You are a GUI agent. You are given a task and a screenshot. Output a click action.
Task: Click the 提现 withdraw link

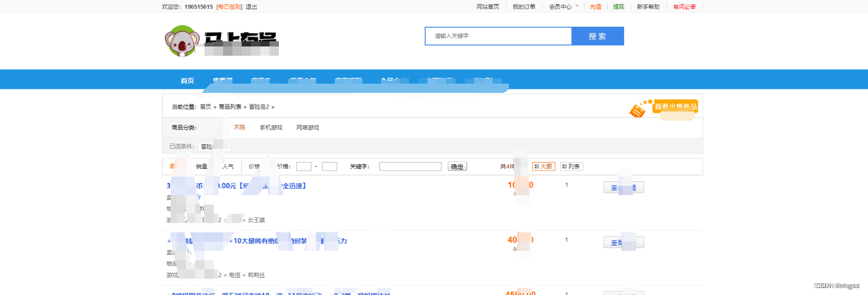tap(619, 7)
